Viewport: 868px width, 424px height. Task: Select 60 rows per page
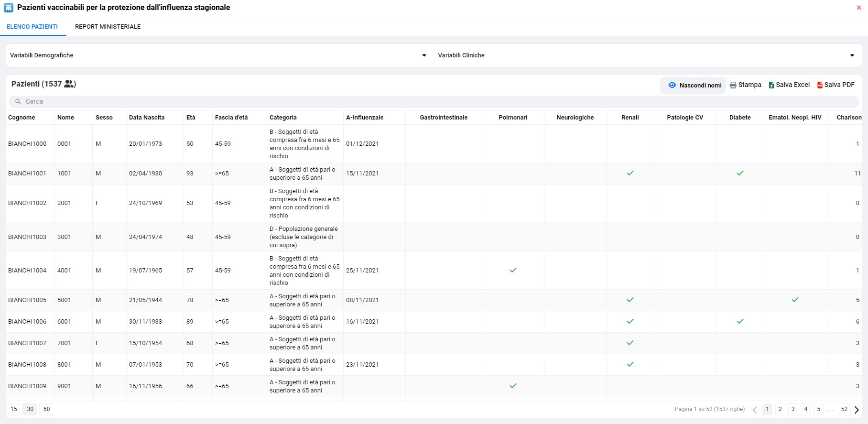tap(46, 409)
